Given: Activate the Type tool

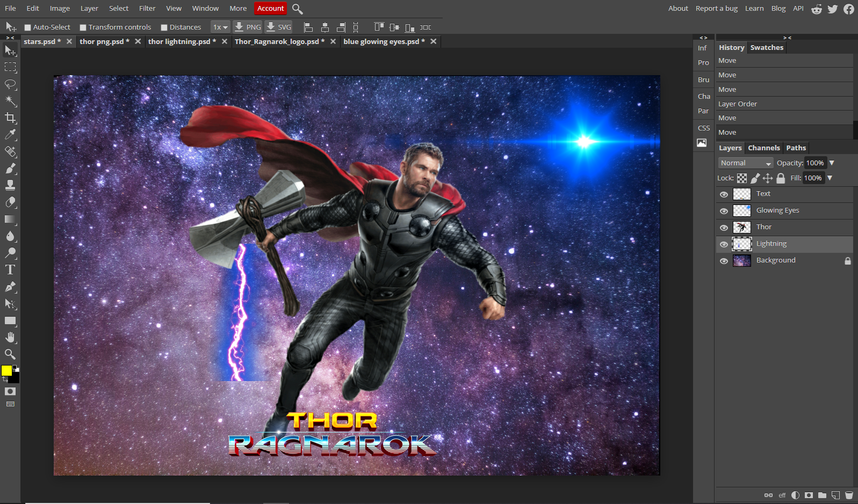Looking at the screenshot, I should tap(10, 270).
